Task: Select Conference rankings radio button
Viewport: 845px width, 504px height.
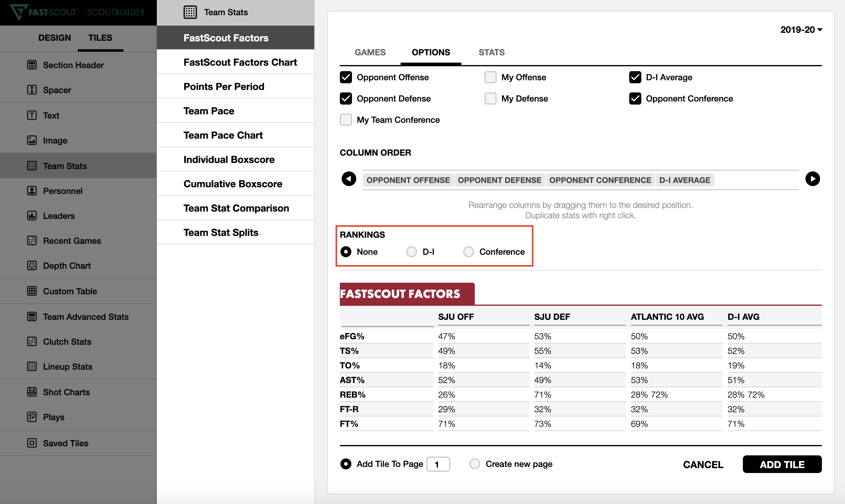Action: 468,252
